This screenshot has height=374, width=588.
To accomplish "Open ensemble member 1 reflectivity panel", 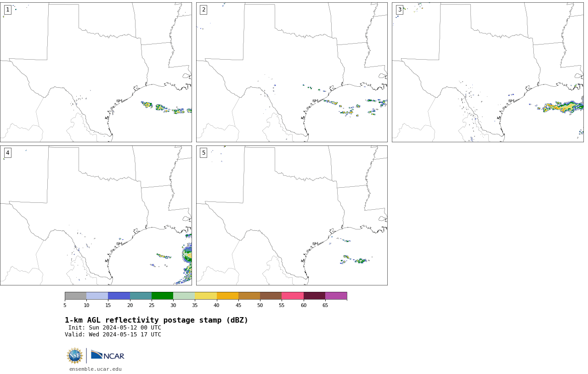I will [x=96, y=72].
